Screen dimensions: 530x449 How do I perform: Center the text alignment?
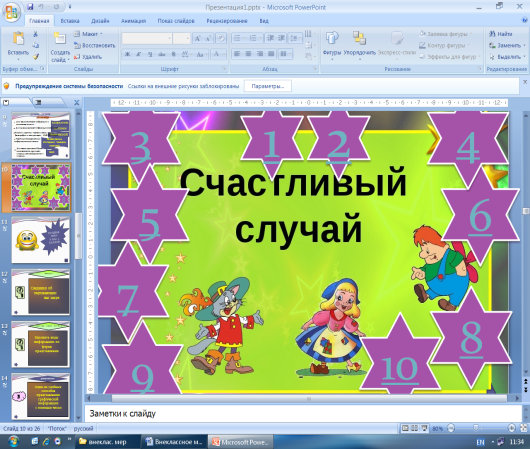248,54
